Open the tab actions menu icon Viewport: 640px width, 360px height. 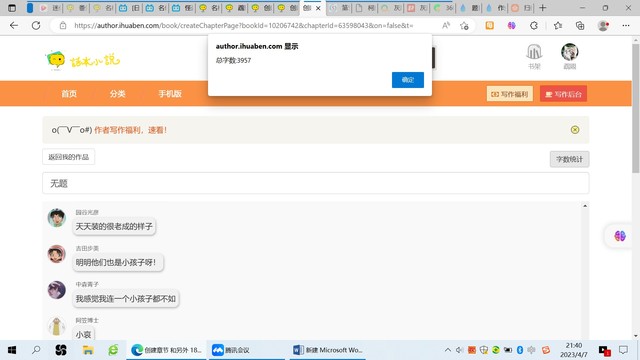coord(12,8)
